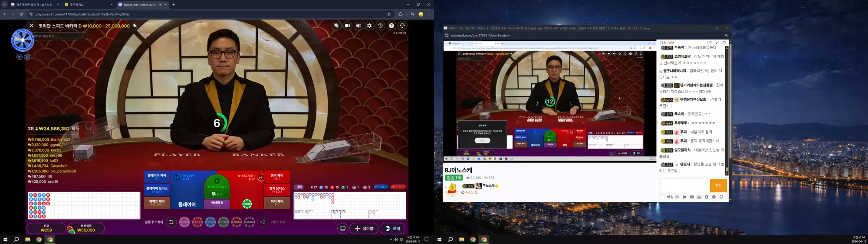Click the round toggle view icon beside 테이블
868x244 pixels.
coord(343,228)
